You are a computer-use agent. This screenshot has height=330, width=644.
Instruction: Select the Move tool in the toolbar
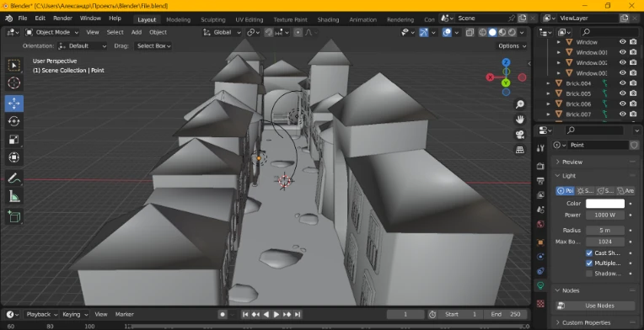[14, 104]
